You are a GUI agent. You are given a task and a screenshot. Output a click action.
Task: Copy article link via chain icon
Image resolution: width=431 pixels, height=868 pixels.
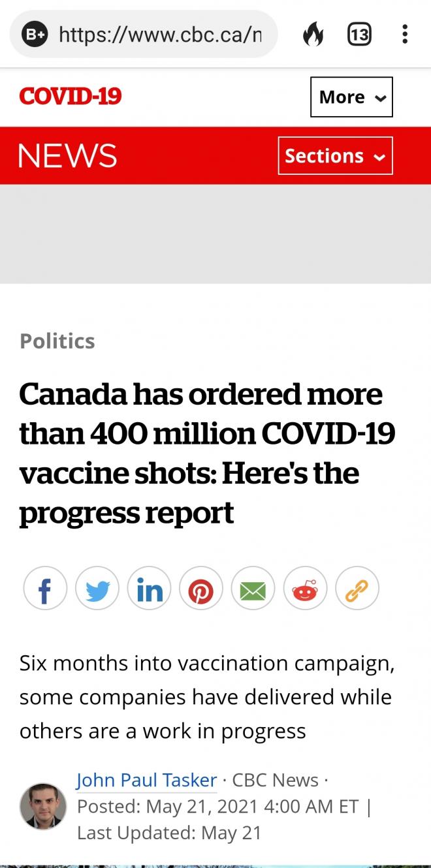(357, 589)
